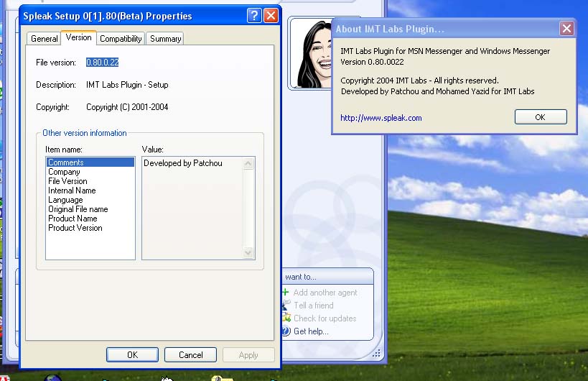Click the messenger window resize grip
This screenshot has height=381, width=588.
coord(376,353)
